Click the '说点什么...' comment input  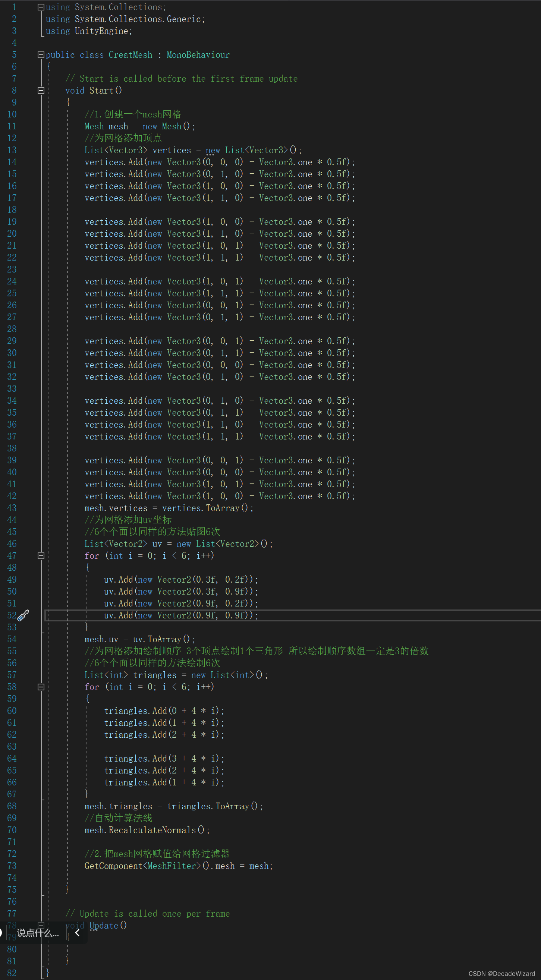(38, 933)
